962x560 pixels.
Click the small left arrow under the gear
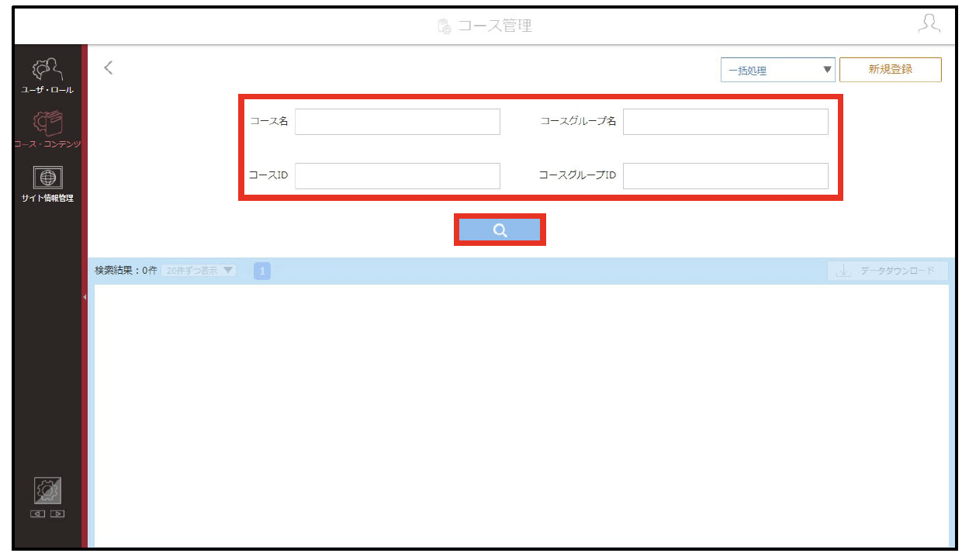38,513
